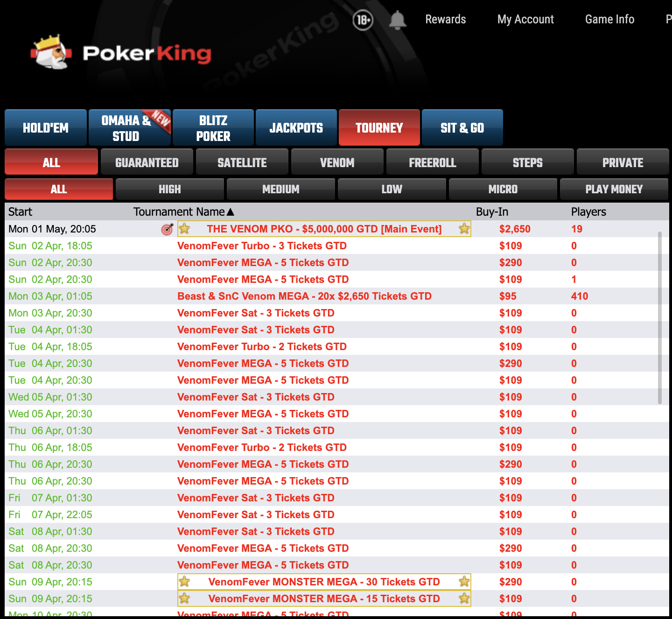This screenshot has height=619, width=672.
Task: Enable the Play Money filter
Action: [614, 189]
